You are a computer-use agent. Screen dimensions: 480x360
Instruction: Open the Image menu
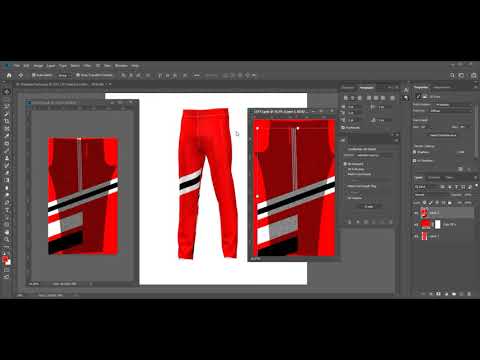(38, 66)
